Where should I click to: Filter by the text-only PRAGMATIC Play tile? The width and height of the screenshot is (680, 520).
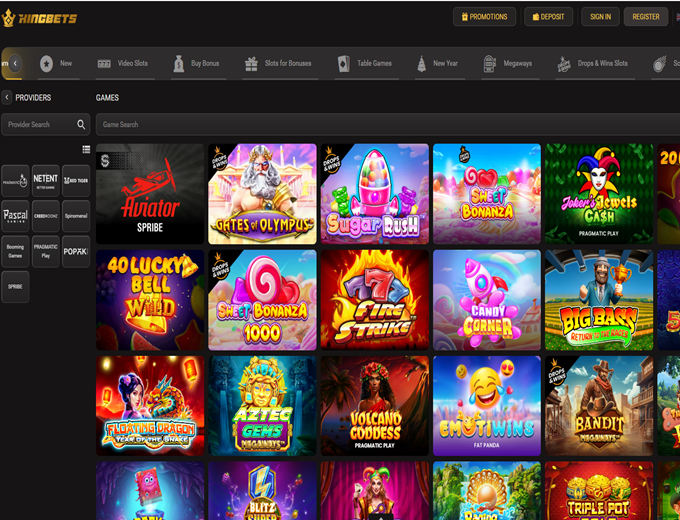click(46, 252)
